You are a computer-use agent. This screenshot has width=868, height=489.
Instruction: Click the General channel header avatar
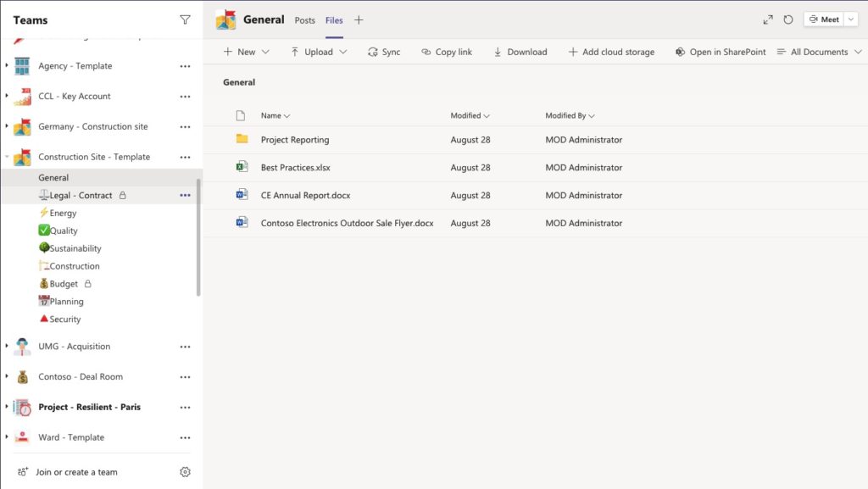(225, 19)
